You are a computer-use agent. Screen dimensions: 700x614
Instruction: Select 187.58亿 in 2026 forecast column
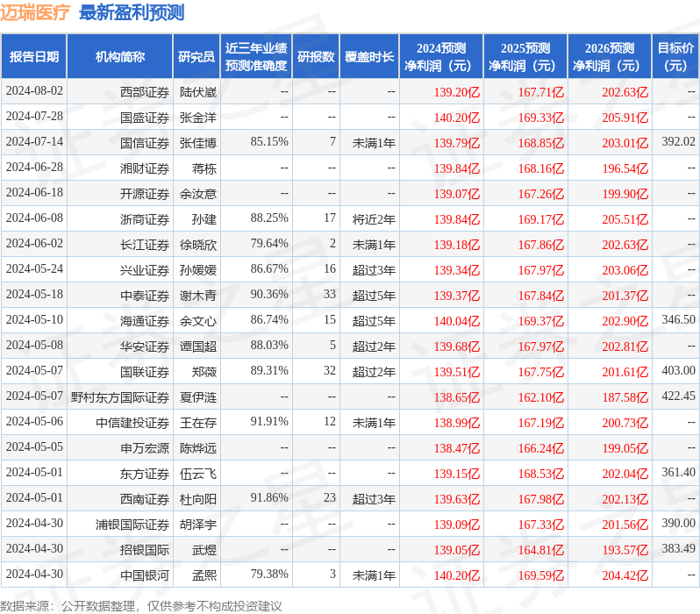pyautogui.click(x=625, y=397)
